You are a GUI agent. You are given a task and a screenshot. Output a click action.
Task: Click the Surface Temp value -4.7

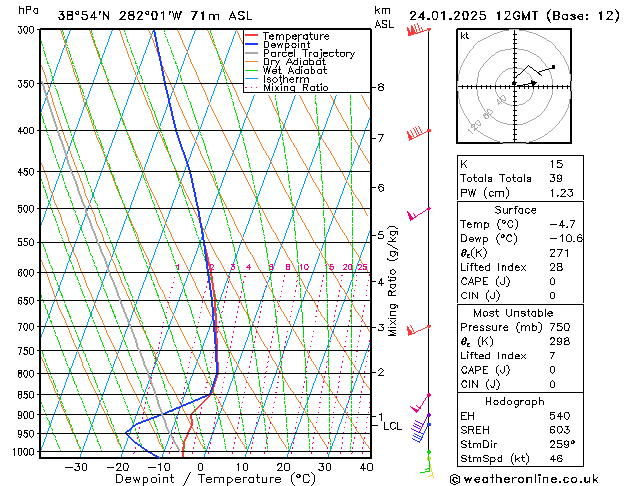pyautogui.click(x=562, y=224)
